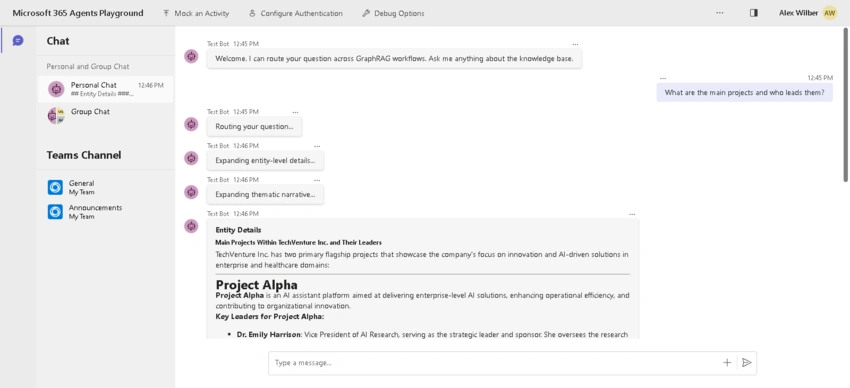Click the Teams Channel section header
This screenshot has width=850, height=388.
pyautogui.click(x=84, y=155)
